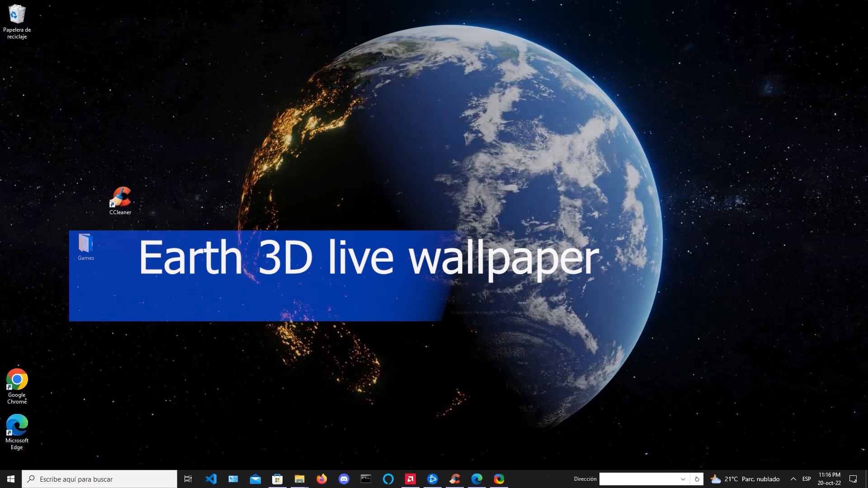Open the ESP language input selector
Screen dimensions: 868x488
pyautogui.click(x=807, y=479)
